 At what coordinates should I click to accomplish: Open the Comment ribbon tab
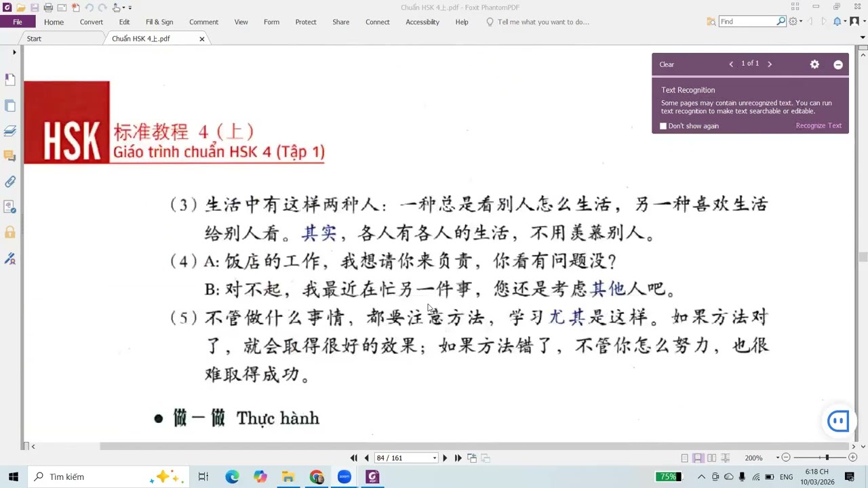203,22
